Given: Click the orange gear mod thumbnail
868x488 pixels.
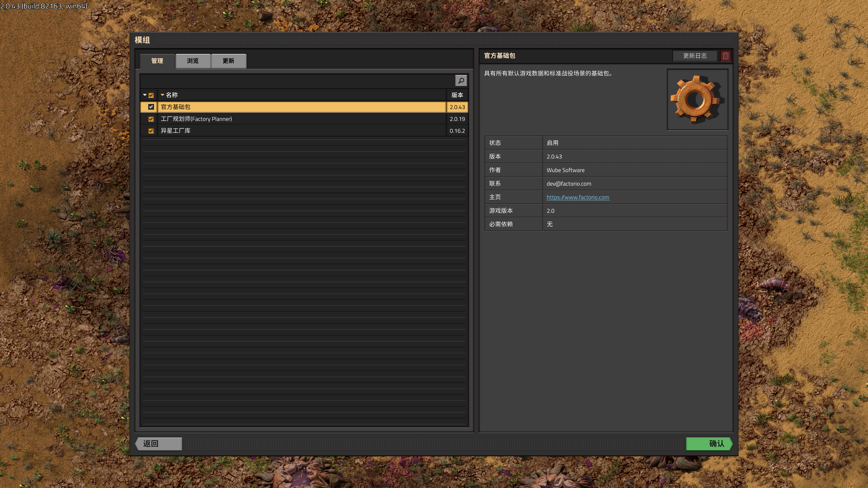Looking at the screenshot, I should point(697,99).
